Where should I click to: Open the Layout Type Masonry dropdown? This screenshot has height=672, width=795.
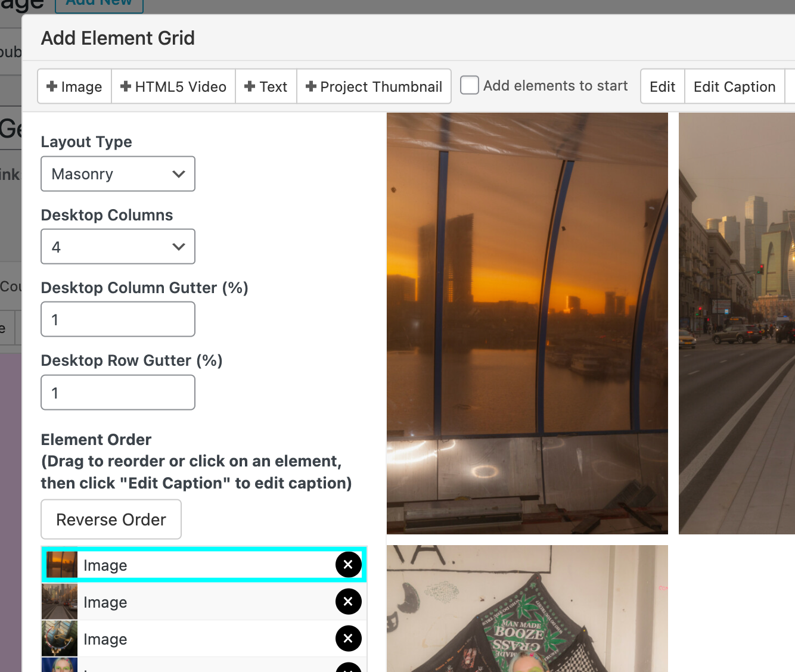coord(118,174)
